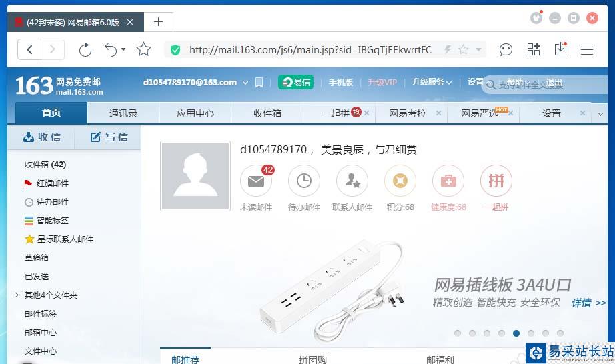
Task: Click the 收信 receive mail button
Action: tap(41, 137)
